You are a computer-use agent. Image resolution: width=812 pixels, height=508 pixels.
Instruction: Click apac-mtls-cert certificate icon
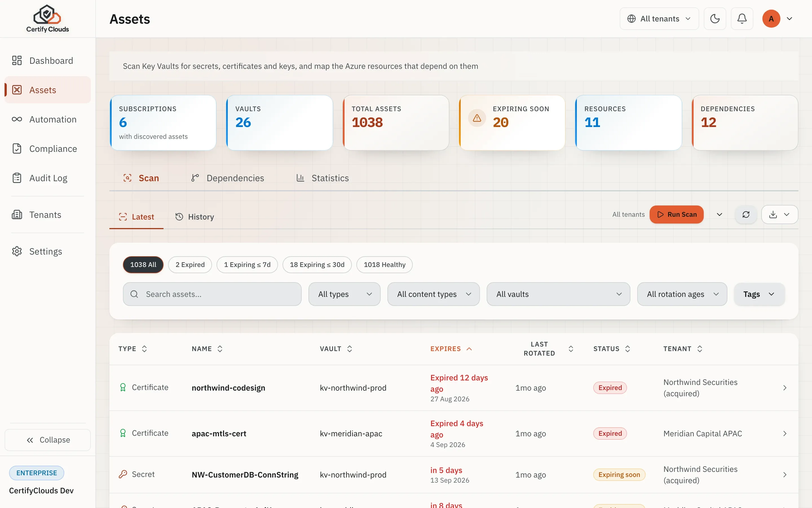[x=123, y=433]
